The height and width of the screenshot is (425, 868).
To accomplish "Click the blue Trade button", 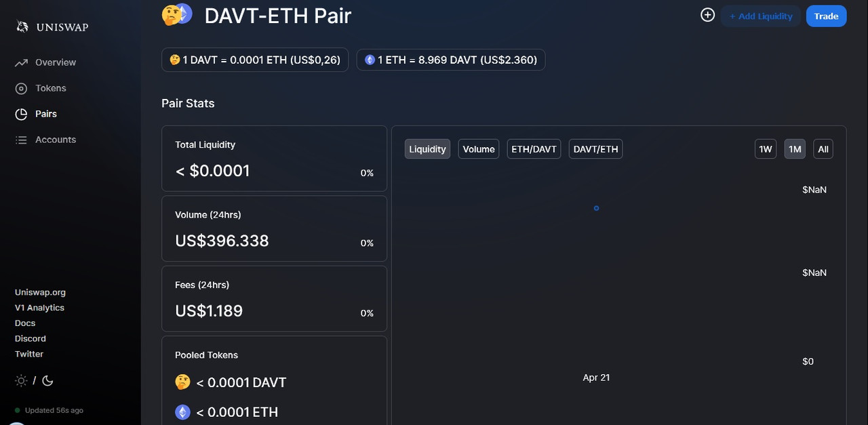I will pos(826,16).
